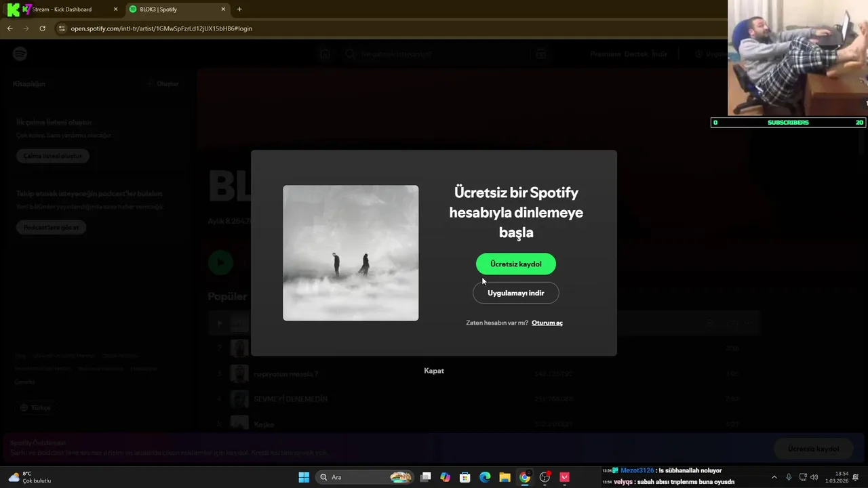Open Microsoft Store from the taskbar
The width and height of the screenshot is (868, 488).
(x=465, y=477)
